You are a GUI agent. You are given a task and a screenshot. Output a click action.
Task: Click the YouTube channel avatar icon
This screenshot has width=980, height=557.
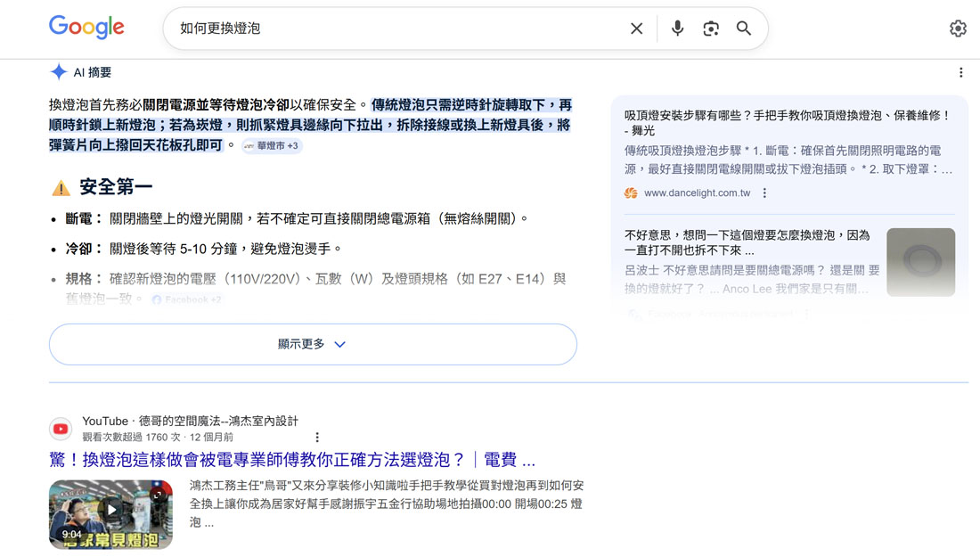coord(60,429)
